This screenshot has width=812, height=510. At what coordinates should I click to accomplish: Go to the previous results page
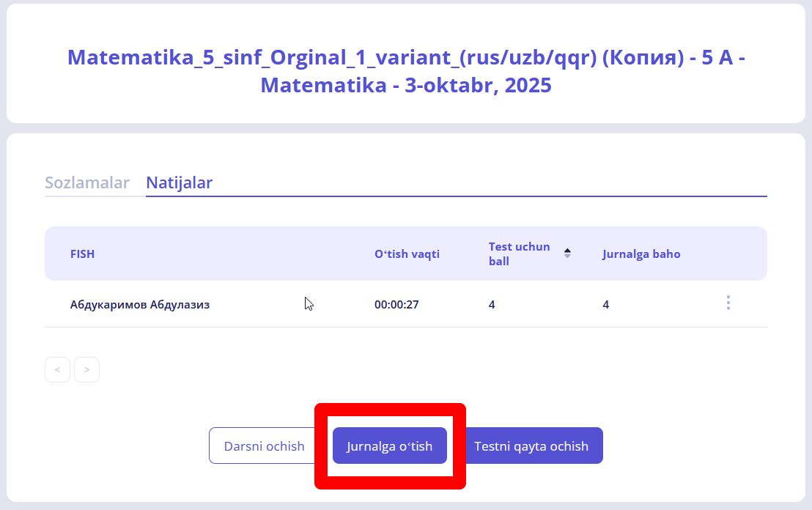[57, 370]
